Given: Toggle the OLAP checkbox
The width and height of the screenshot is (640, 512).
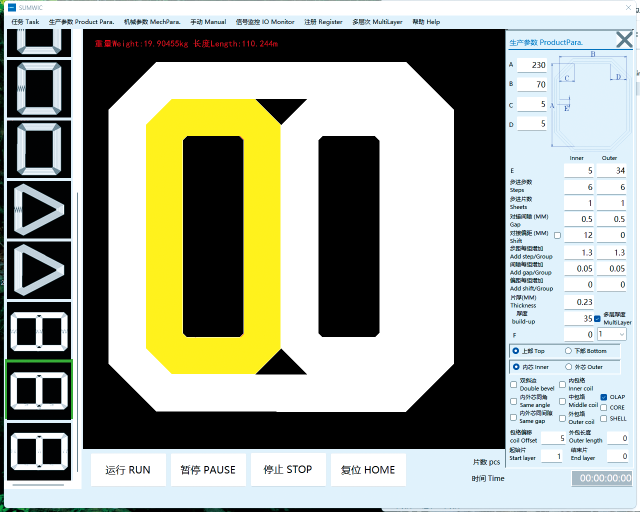Looking at the screenshot, I should pos(604,397).
